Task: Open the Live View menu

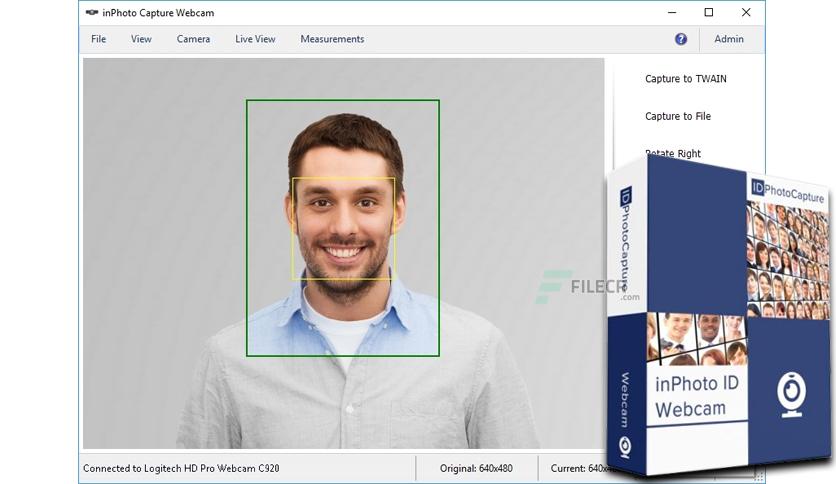Action: 255,39
